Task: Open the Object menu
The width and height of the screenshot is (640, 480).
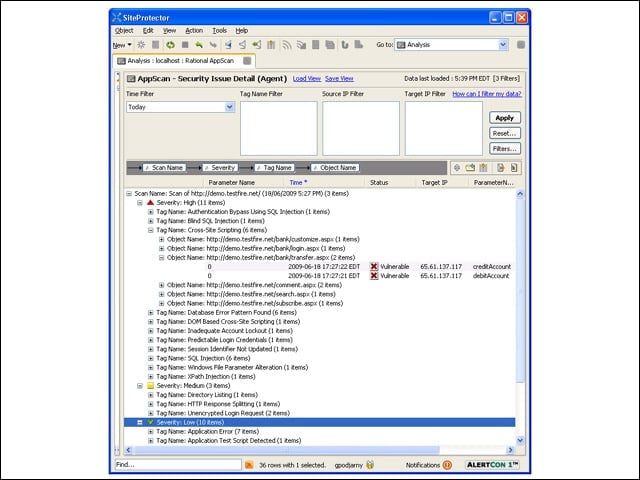Action: coord(124,31)
